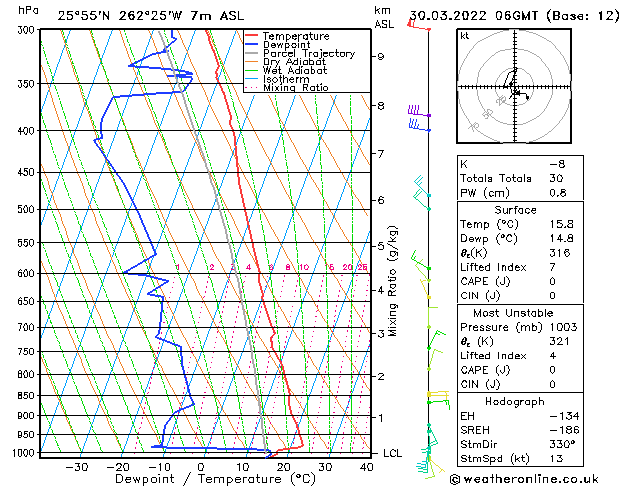Click the StmSpd (kt) value 13
Image resolution: width=629 pixels, height=486 pixels.
click(x=556, y=459)
